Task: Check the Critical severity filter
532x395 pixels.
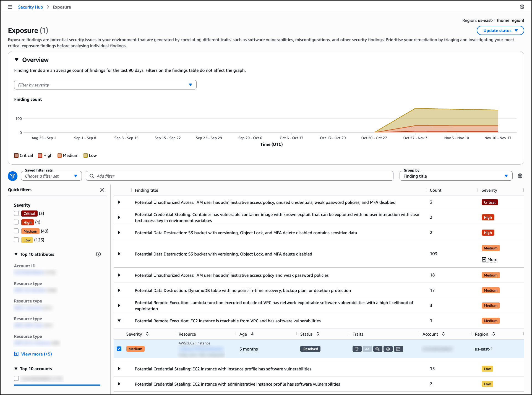Action: click(x=16, y=214)
